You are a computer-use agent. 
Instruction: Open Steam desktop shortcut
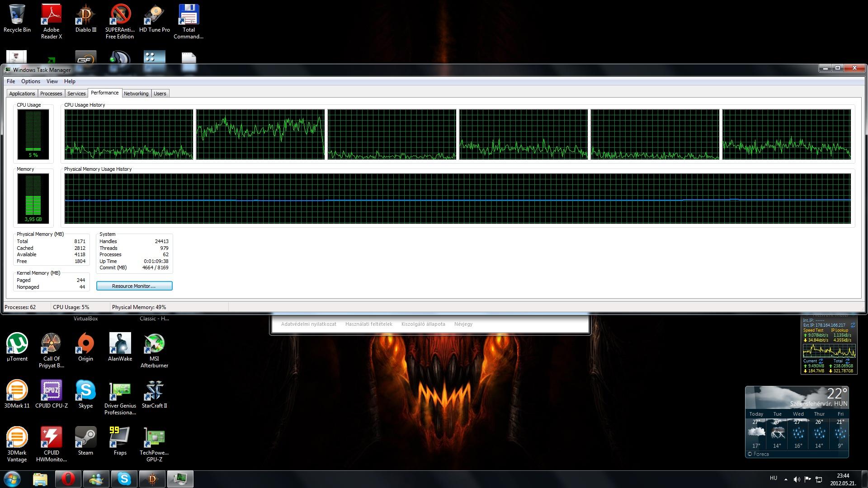tap(85, 441)
